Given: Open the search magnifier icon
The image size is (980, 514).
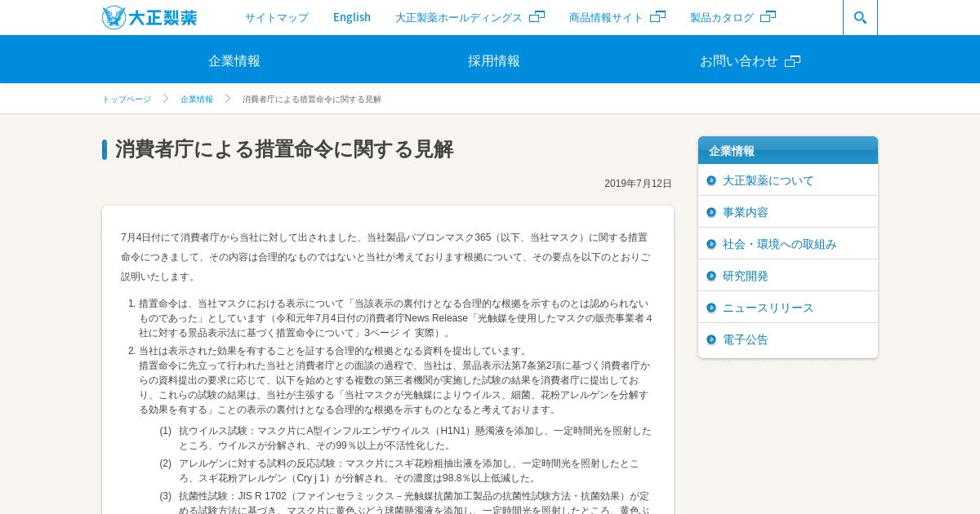Looking at the screenshot, I should (860, 17).
